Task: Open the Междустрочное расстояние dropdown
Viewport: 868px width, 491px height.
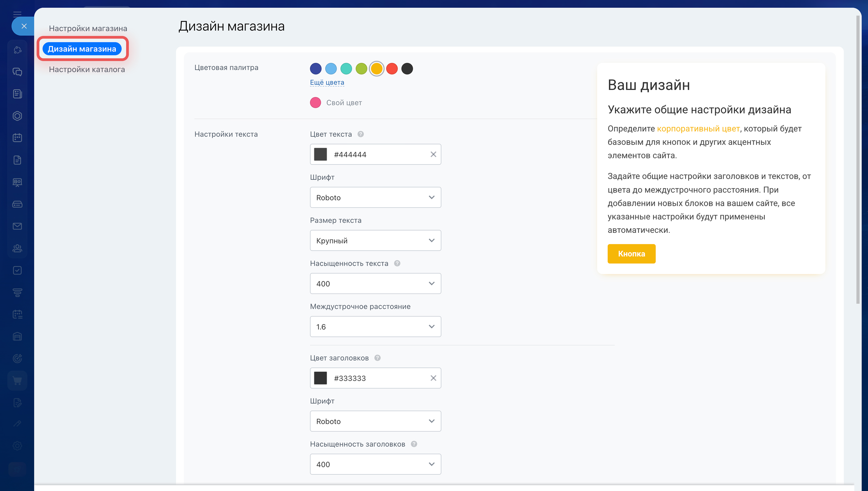Action: point(375,326)
